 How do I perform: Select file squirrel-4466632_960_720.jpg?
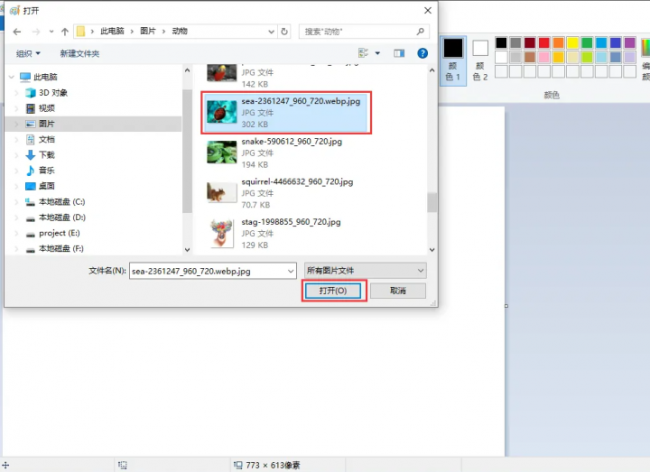pos(286,193)
